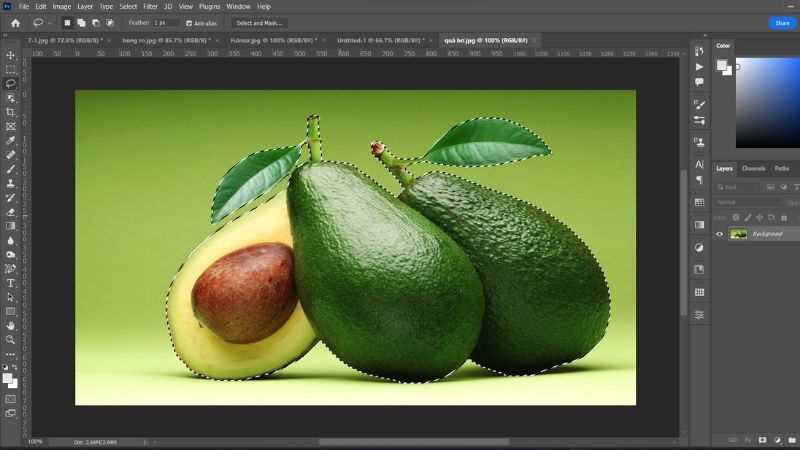Select the Object Selection tool

(x=10, y=98)
